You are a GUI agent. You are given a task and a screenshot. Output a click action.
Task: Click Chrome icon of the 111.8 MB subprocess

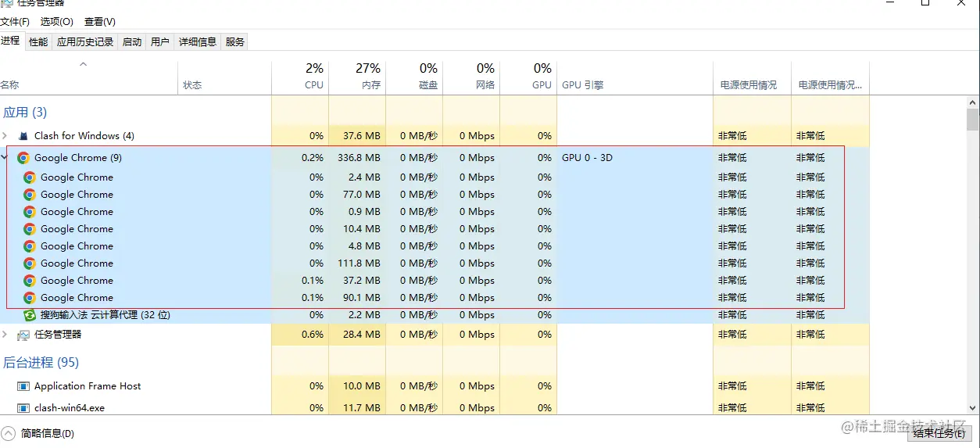pos(30,263)
